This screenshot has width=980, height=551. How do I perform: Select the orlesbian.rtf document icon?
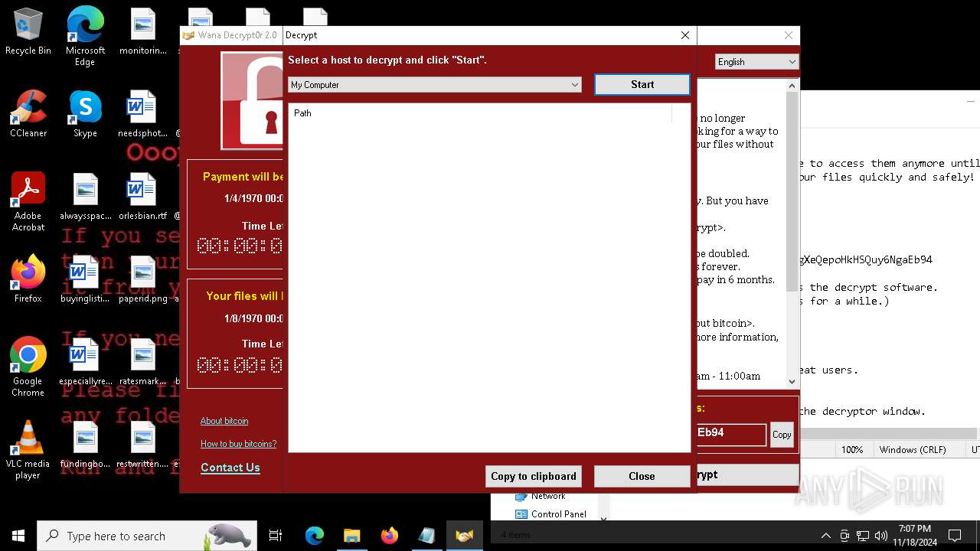(143, 197)
